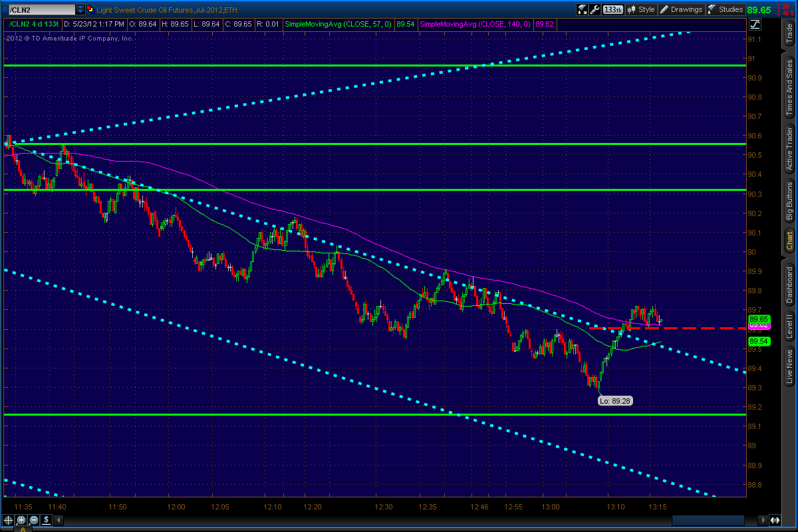
Task: Click the SimpleMovingAvg (CLOSE, 57, 0) label
Action: coord(338,24)
